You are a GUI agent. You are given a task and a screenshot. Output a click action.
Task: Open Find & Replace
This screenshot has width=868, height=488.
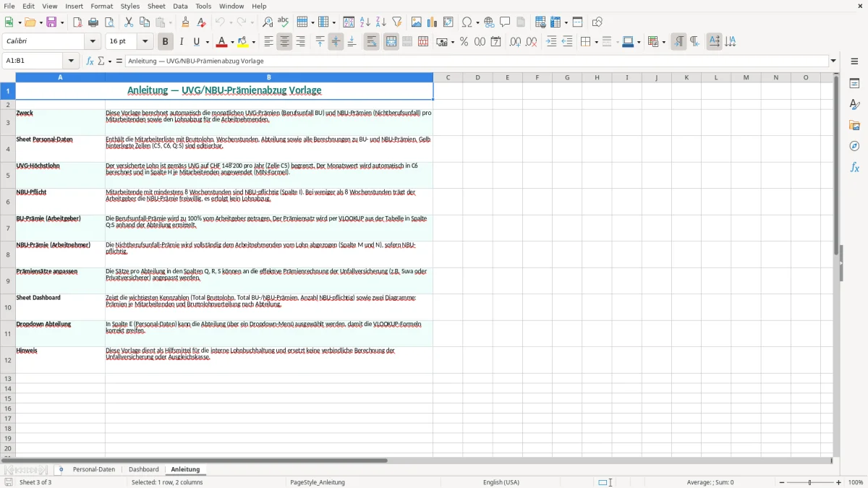click(267, 22)
